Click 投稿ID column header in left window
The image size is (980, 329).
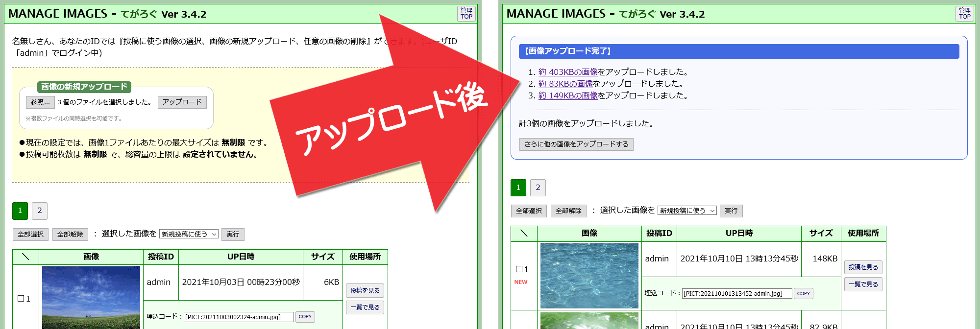coord(161,257)
